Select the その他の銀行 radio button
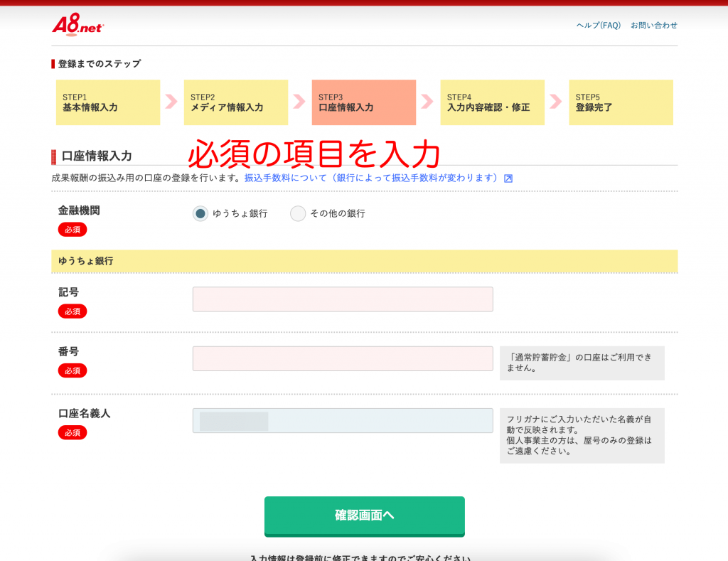 298,213
